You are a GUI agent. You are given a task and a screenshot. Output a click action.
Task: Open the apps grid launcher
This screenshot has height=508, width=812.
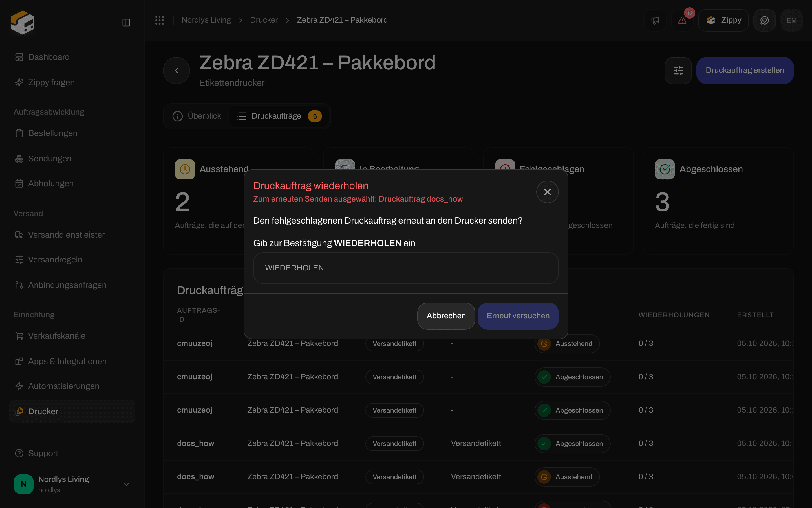(x=160, y=20)
